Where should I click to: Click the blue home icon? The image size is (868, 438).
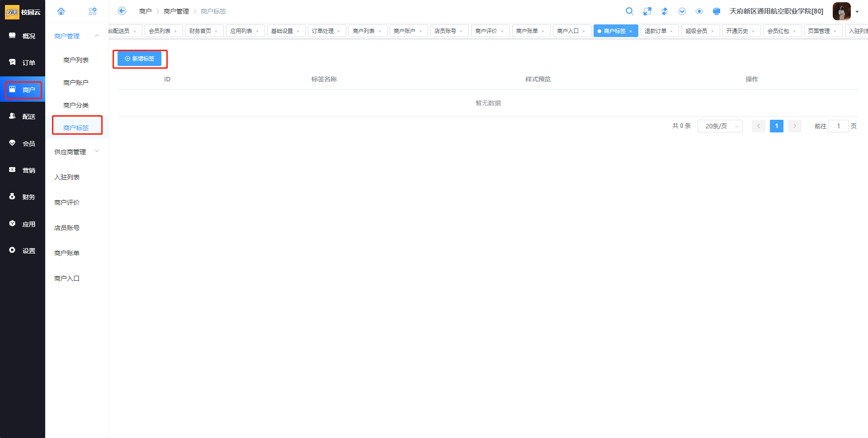[x=61, y=11]
